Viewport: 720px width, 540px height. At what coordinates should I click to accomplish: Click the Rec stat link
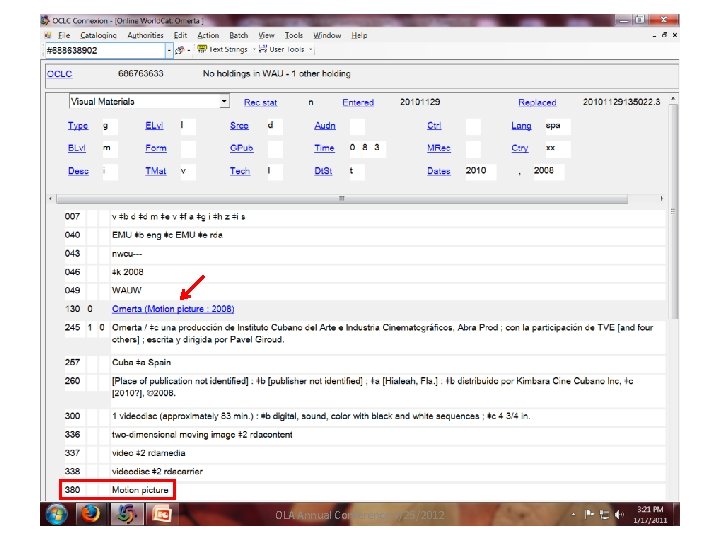(x=260, y=102)
